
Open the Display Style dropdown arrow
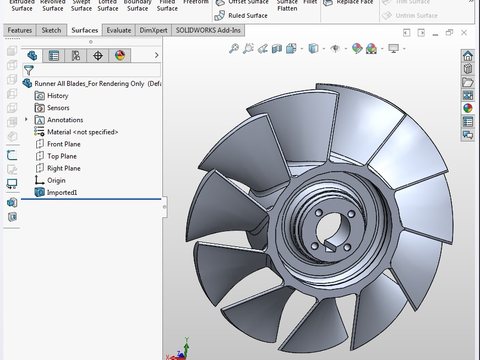pos(323,49)
